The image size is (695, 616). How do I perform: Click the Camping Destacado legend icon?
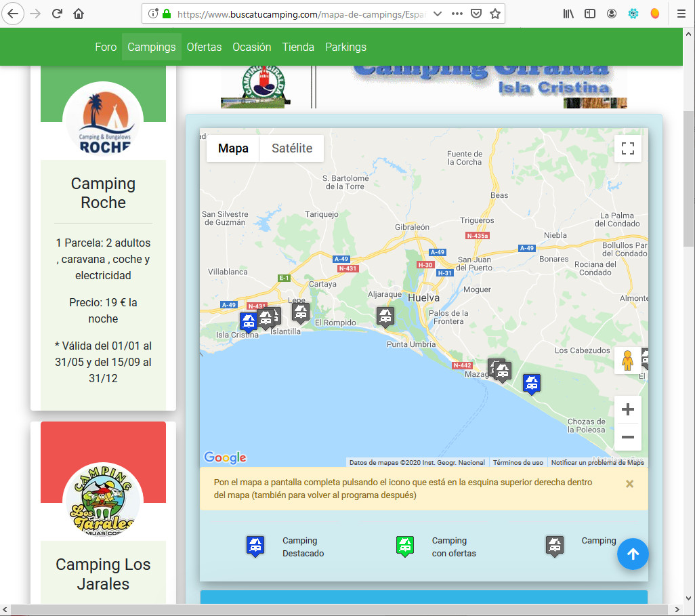(x=255, y=546)
